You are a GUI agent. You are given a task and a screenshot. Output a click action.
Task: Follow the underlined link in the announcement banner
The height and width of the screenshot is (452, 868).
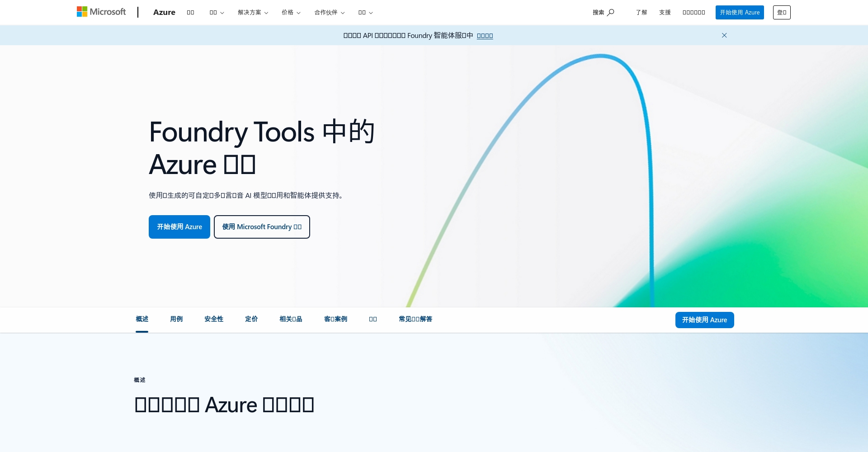pyautogui.click(x=485, y=36)
